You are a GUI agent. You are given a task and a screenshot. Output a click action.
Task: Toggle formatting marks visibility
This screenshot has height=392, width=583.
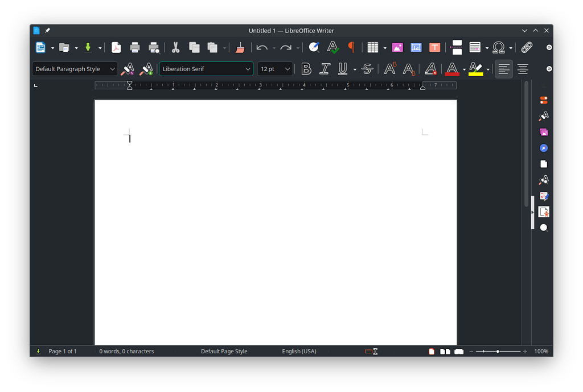(351, 47)
